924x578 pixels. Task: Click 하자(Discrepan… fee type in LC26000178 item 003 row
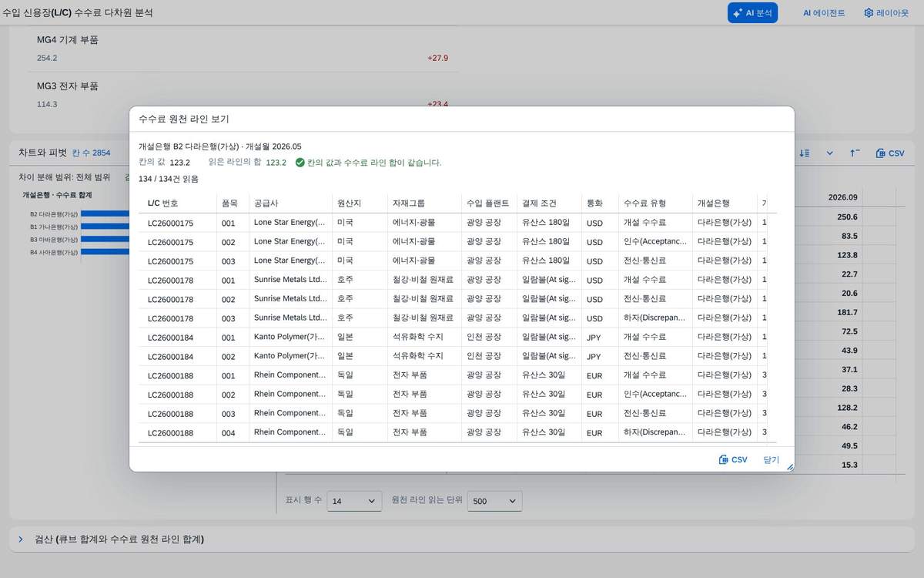(655, 318)
